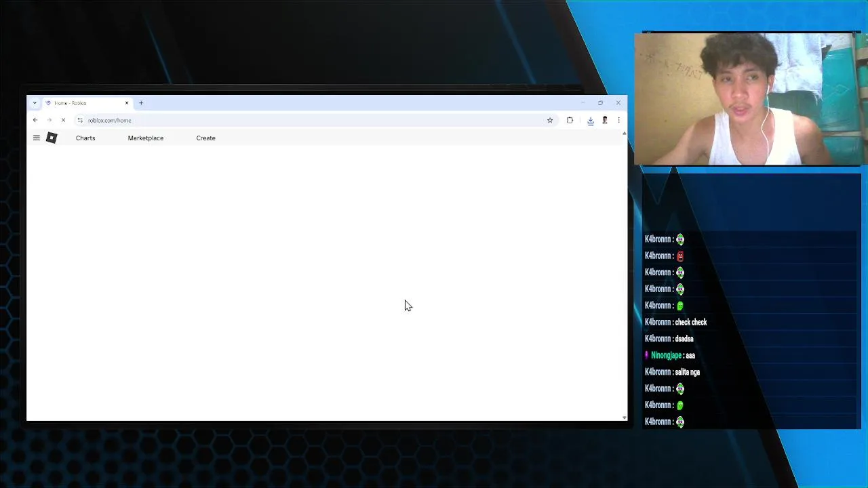Open the Chrome profile avatar
The height and width of the screenshot is (488, 868).
pyautogui.click(x=605, y=120)
